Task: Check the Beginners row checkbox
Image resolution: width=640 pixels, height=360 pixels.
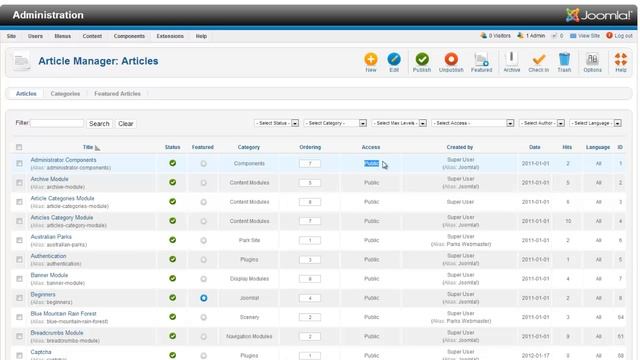Action: coord(19,298)
